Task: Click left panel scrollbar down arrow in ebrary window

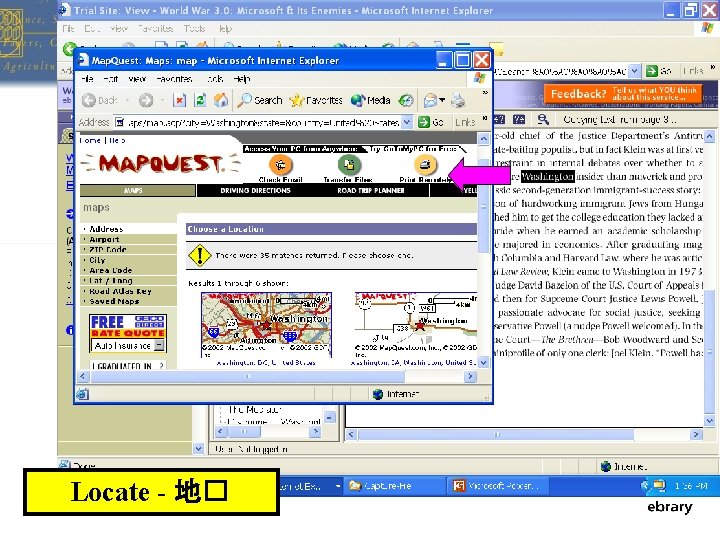Action: (198, 449)
